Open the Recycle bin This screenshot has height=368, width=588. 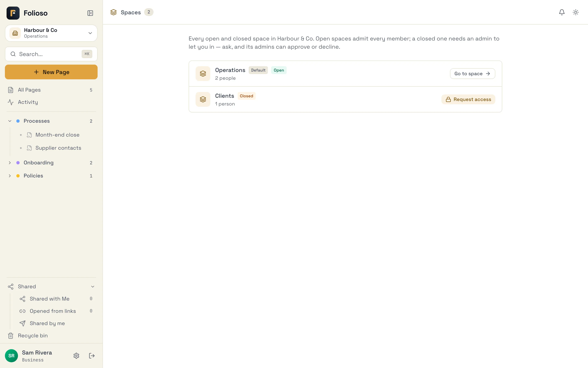51,335
